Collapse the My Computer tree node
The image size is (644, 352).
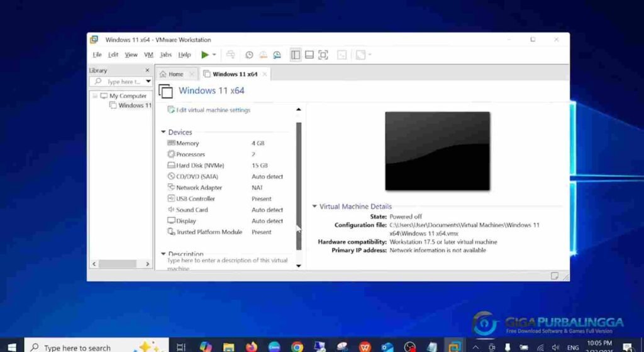95,96
